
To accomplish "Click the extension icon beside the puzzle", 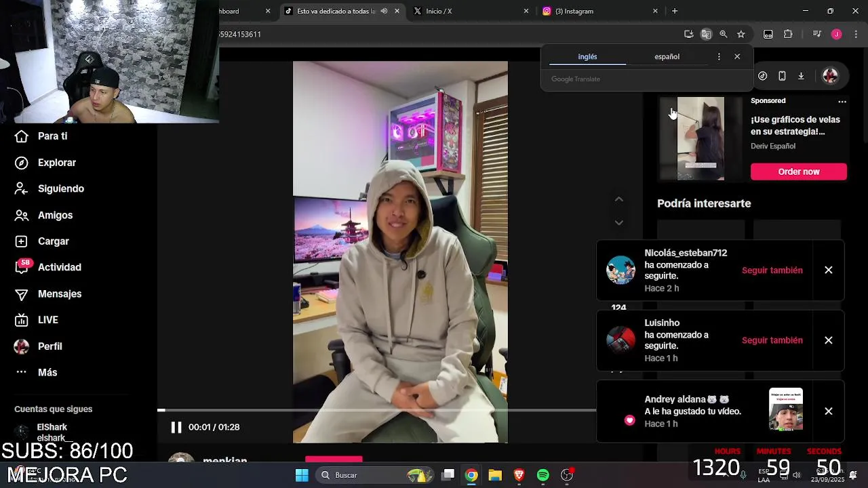I will click(768, 34).
